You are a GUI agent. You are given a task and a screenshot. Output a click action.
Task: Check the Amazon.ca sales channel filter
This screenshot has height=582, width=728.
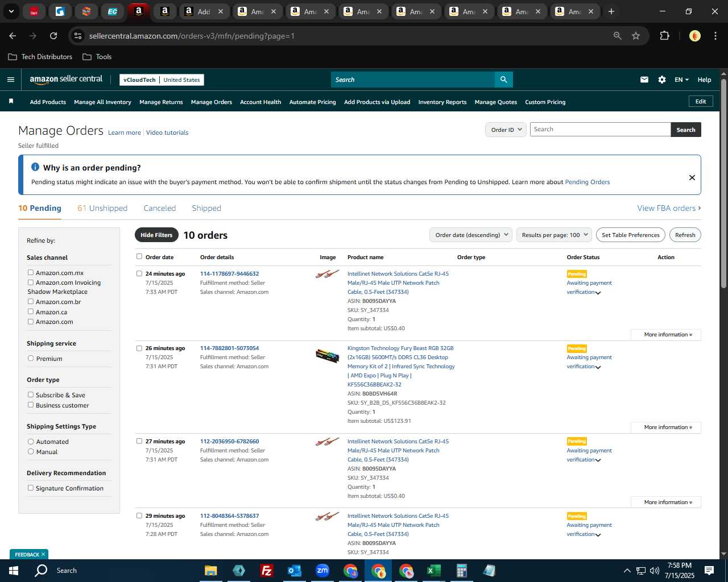tap(31, 311)
